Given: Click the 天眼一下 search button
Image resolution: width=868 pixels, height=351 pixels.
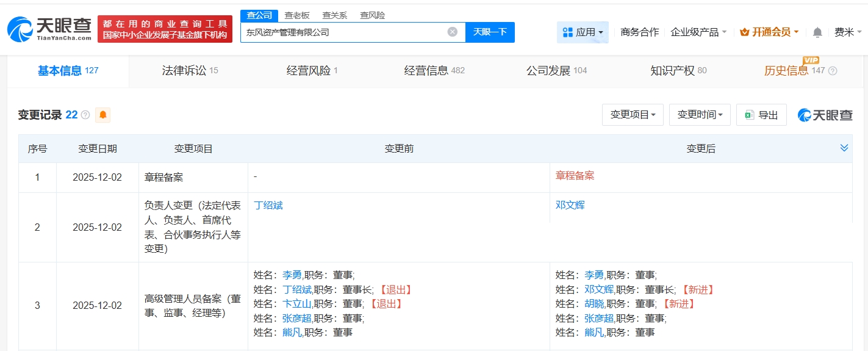Looking at the screenshot, I should pyautogui.click(x=490, y=32).
